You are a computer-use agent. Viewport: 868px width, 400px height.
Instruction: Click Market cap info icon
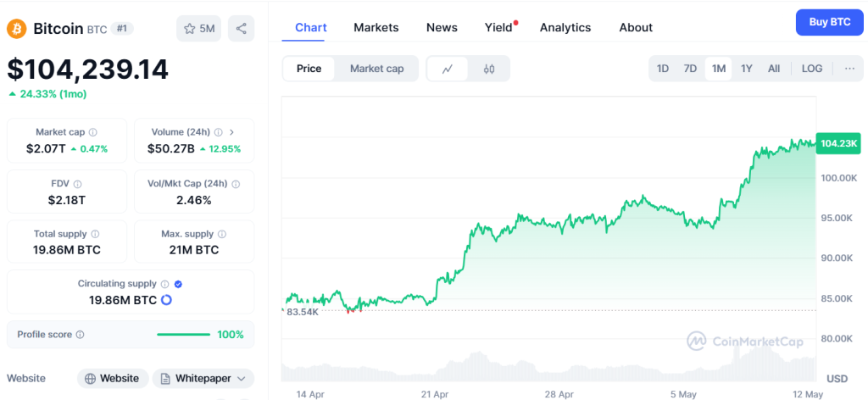93,132
